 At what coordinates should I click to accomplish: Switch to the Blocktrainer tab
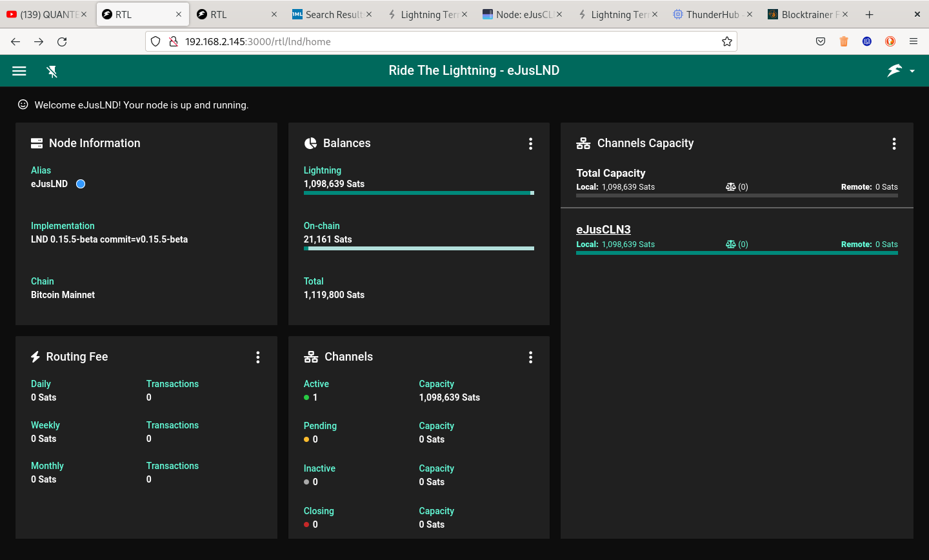[807, 14]
